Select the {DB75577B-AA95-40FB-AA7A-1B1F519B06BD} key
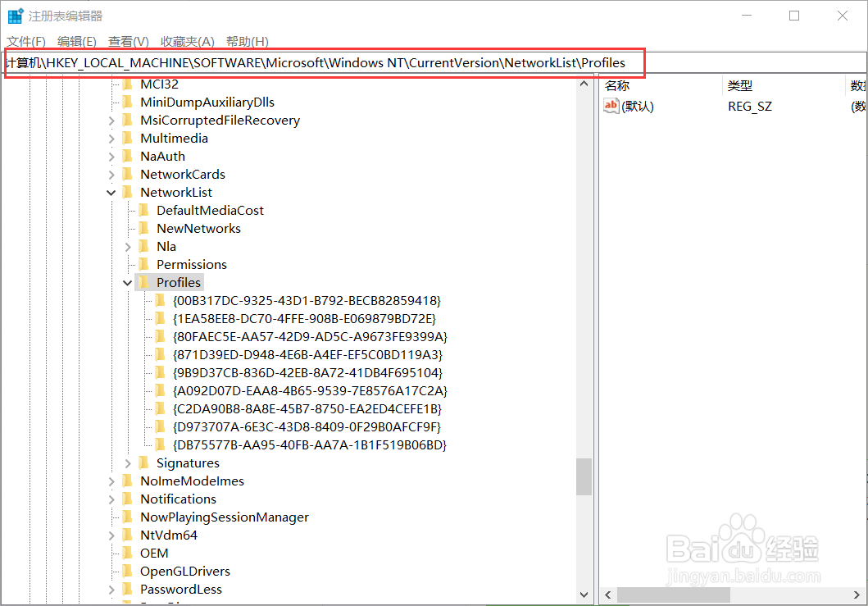This screenshot has width=868, height=606. tap(310, 444)
